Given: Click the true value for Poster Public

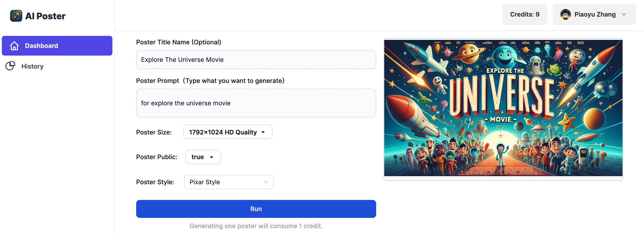Looking at the screenshot, I should tap(197, 157).
